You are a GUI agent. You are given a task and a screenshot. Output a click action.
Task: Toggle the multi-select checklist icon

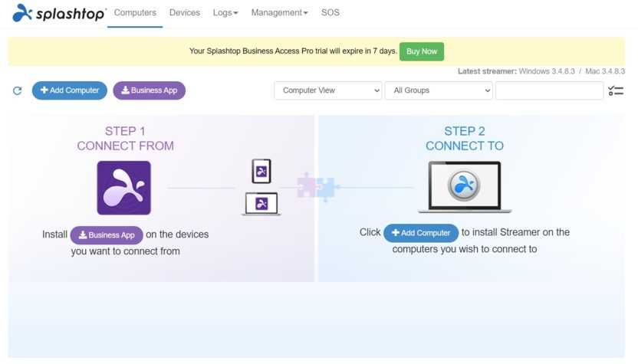[x=616, y=91]
